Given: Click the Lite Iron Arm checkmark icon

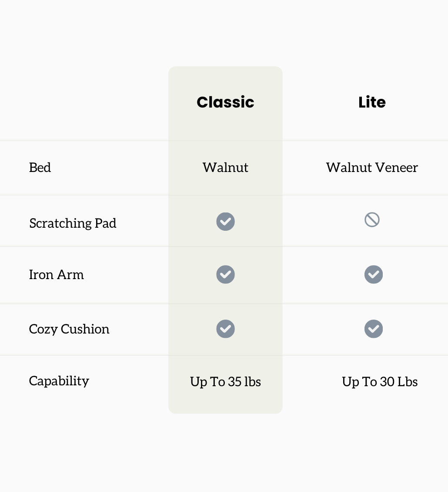Looking at the screenshot, I should 373,274.
